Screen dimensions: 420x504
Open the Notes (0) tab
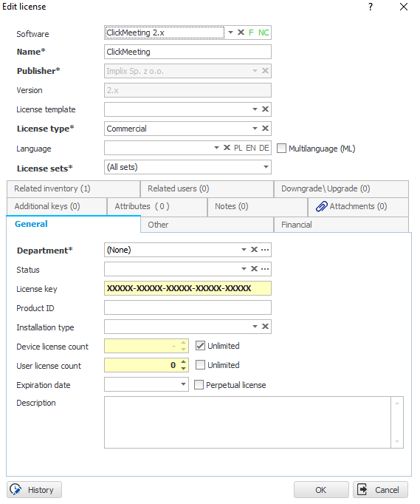(258, 206)
